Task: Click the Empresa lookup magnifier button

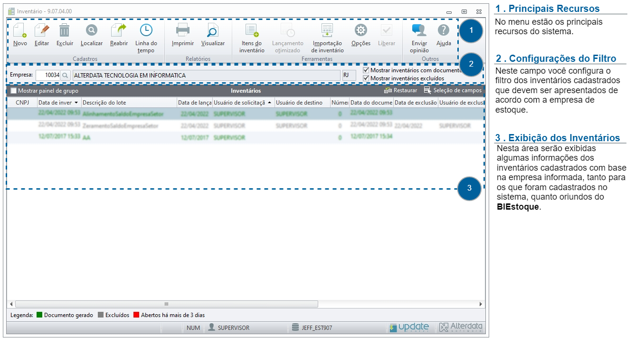Action: pyautogui.click(x=65, y=75)
